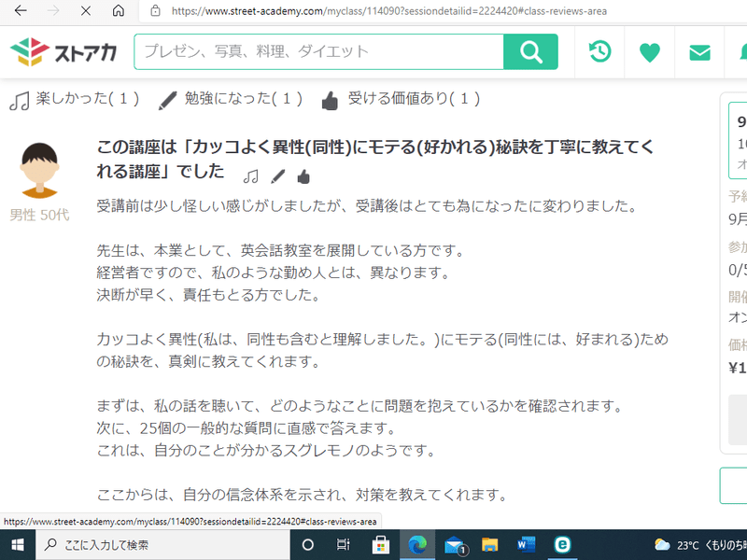
Task: Open the Windows Start menu
Action: click(17, 544)
